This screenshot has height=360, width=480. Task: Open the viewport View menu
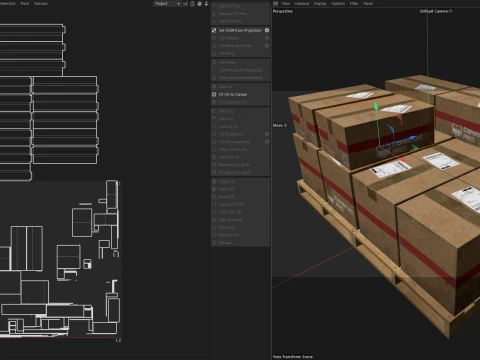pyautogui.click(x=286, y=4)
